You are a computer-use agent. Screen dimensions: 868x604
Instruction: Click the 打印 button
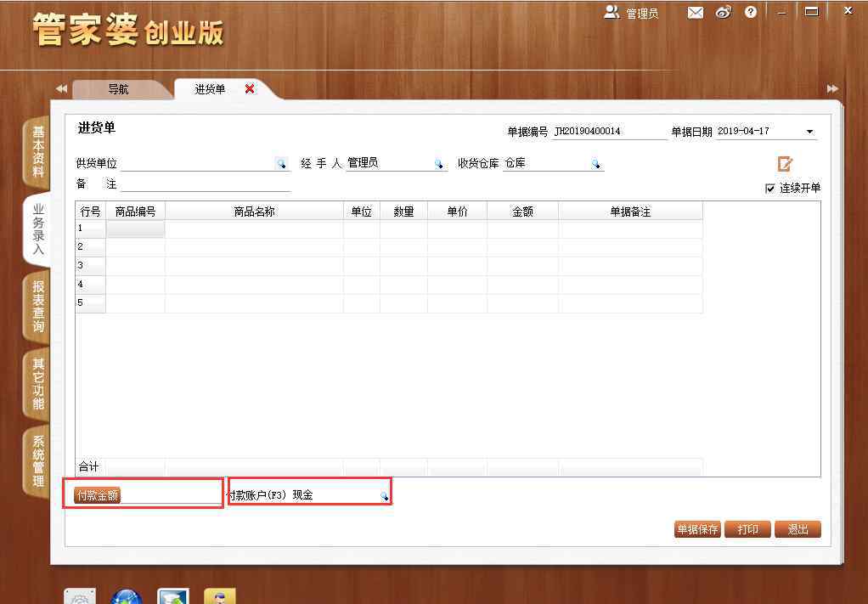[748, 529]
